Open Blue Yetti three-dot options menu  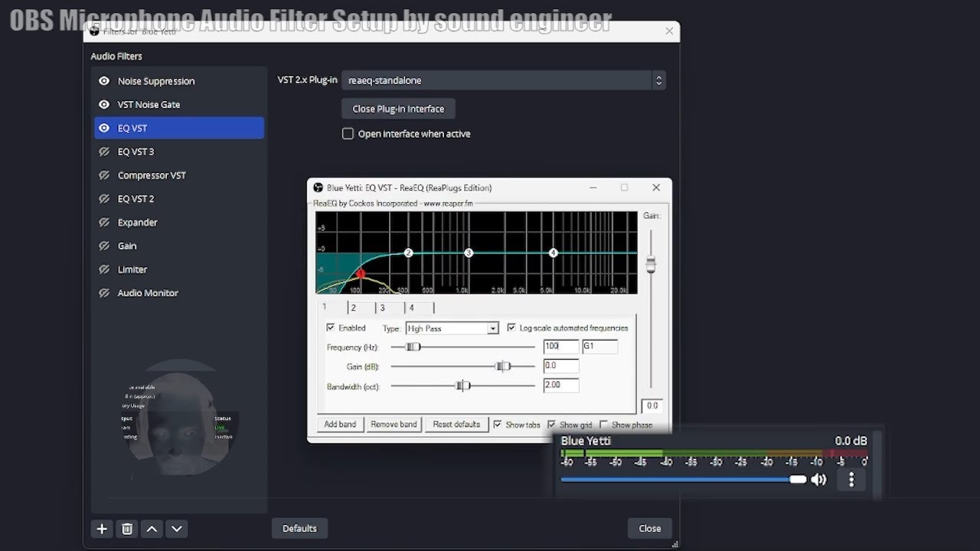point(851,480)
